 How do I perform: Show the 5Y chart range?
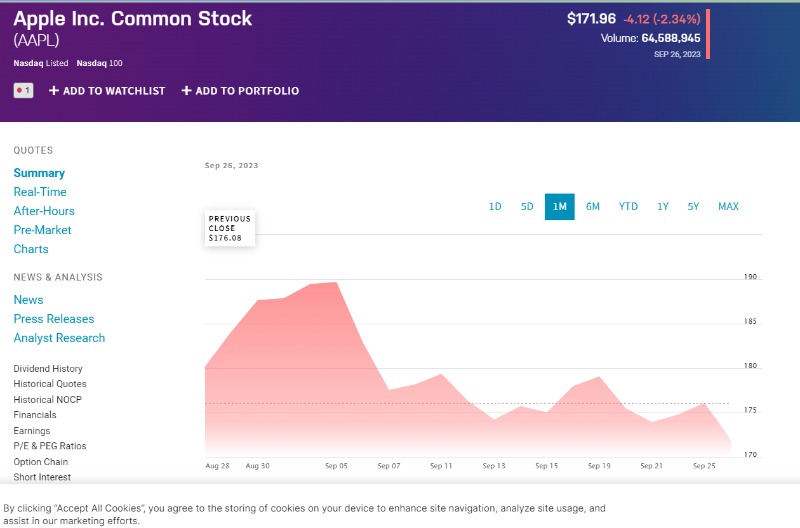[693, 207]
